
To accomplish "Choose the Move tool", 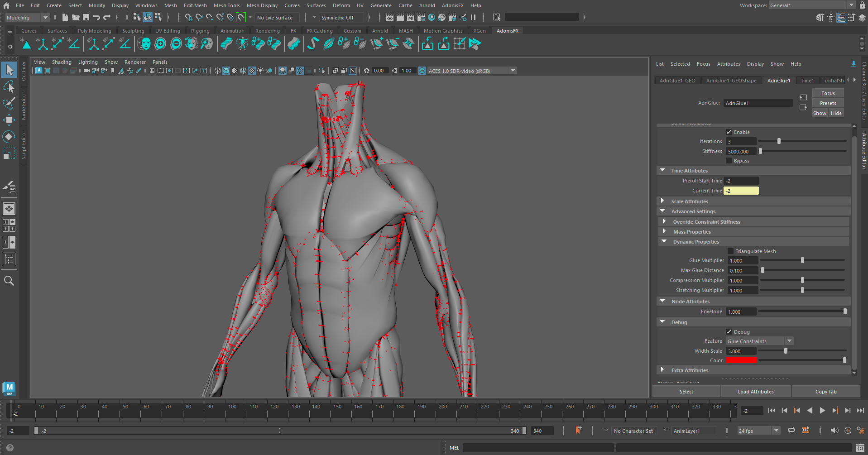I will (9, 120).
